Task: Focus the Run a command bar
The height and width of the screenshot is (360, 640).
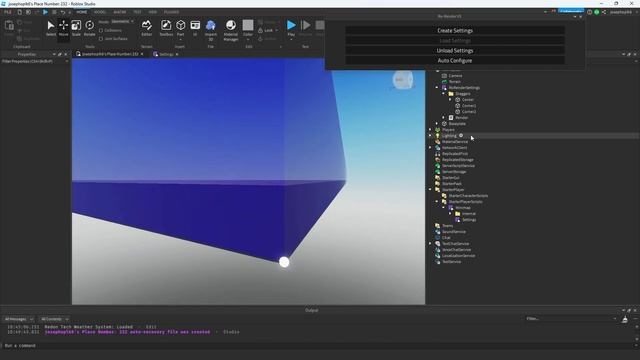Action: coord(318,346)
